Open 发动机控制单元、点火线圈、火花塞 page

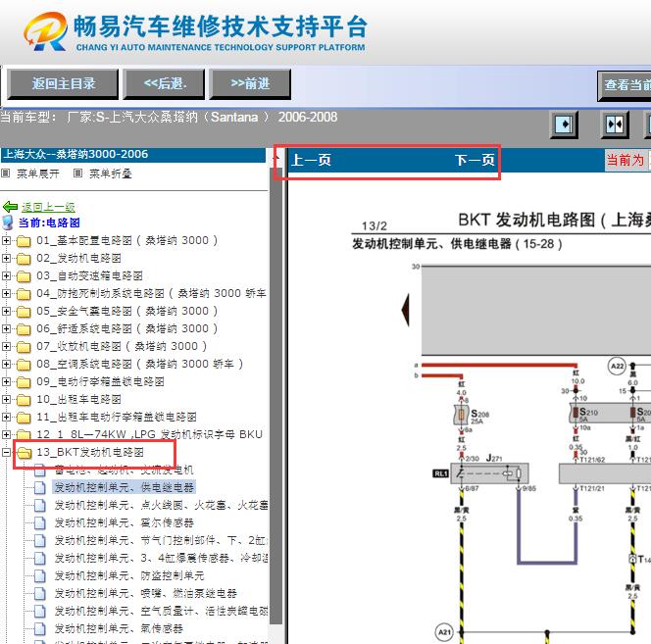click(x=161, y=505)
